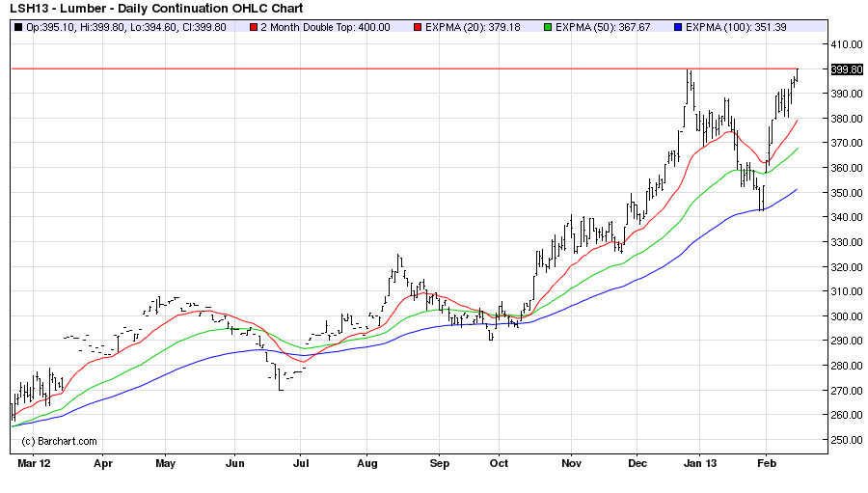Click the 'Oct' date axis label
Viewport: 868px width, 493px height.
[499, 464]
